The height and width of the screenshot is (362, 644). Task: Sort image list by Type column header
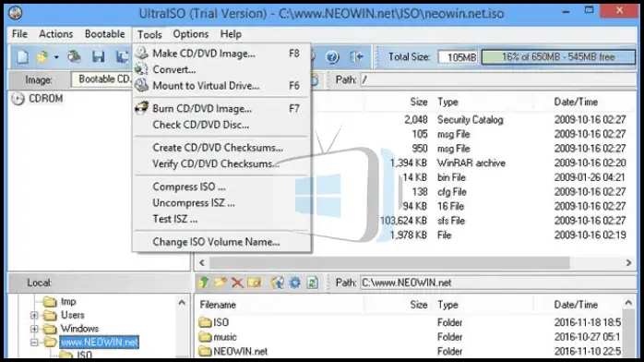coord(447,102)
